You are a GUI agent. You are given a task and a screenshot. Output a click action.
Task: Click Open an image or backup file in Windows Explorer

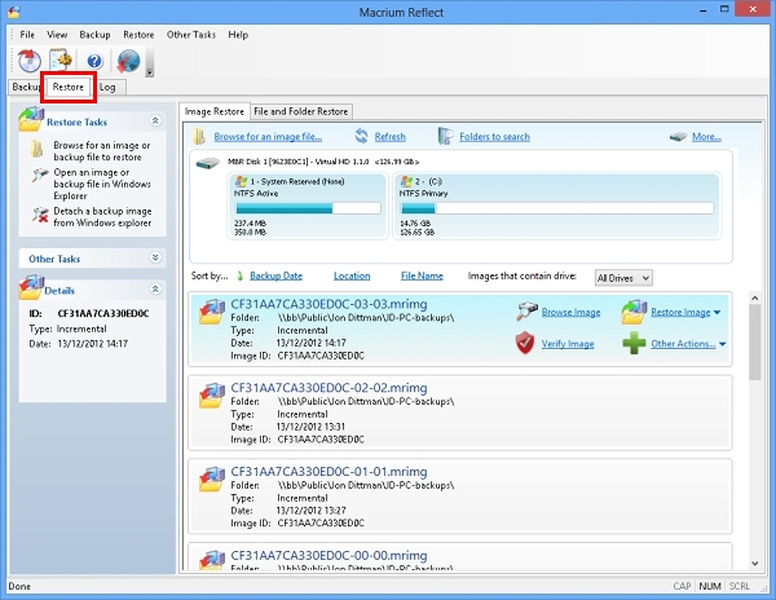pos(102,184)
